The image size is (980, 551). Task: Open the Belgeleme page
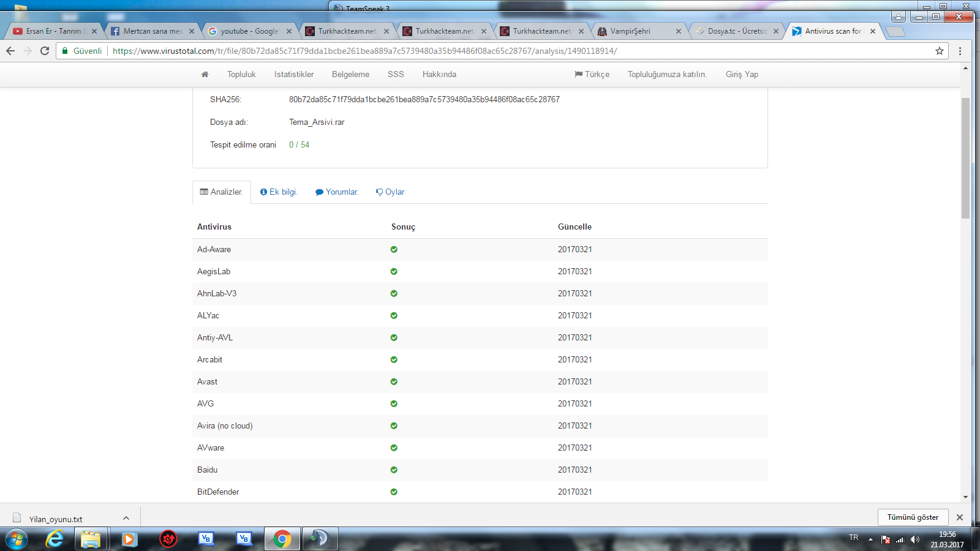click(350, 74)
